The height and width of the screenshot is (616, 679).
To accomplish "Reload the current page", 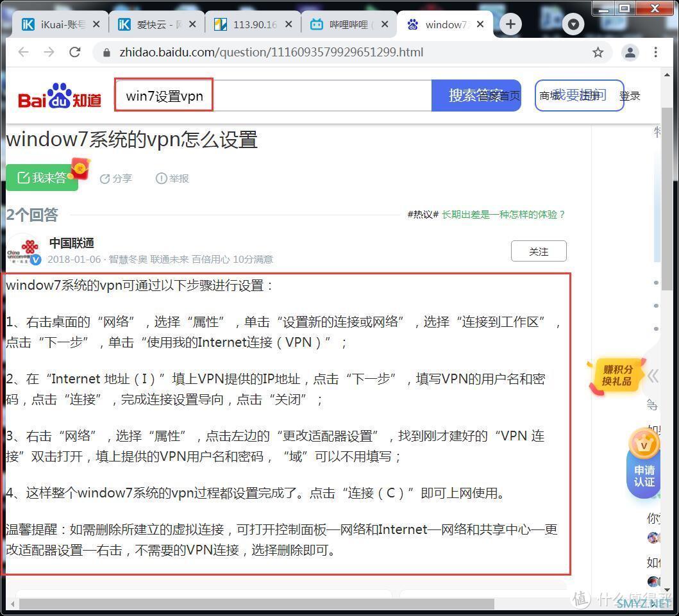I will click(75, 53).
